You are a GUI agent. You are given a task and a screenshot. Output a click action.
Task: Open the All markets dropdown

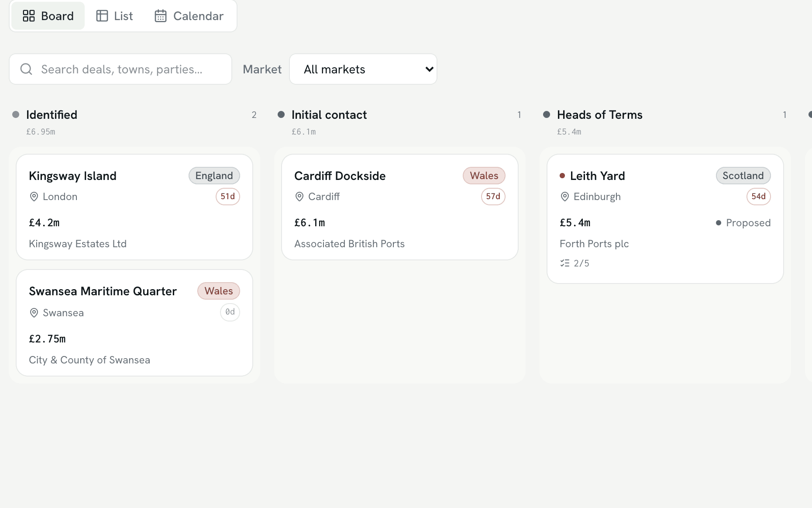[x=363, y=69]
